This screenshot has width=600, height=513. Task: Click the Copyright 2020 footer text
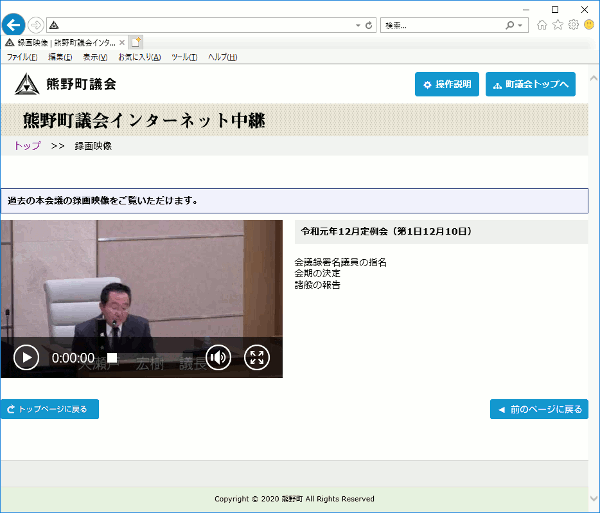click(294, 499)
